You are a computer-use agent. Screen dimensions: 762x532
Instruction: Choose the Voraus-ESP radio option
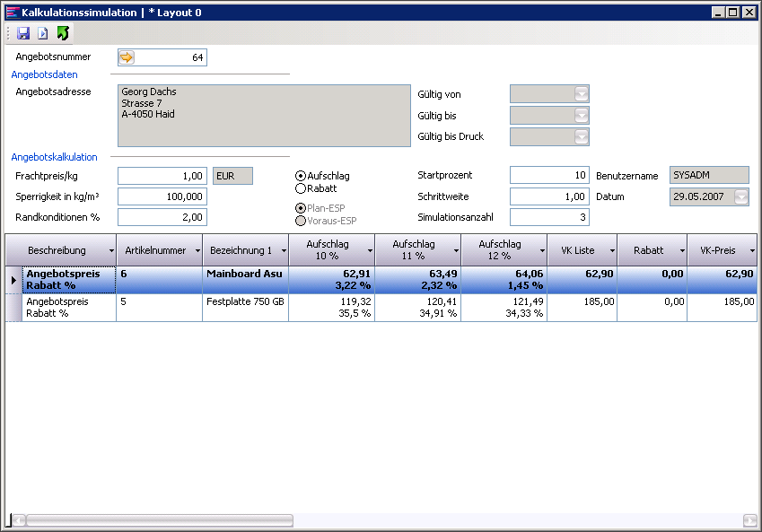pos(301,221)
